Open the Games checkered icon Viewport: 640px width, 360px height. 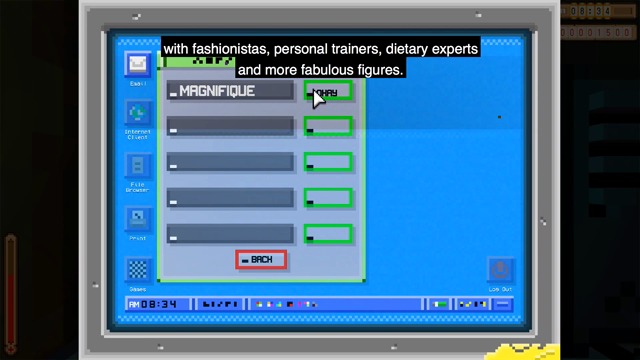coord(138,270)
